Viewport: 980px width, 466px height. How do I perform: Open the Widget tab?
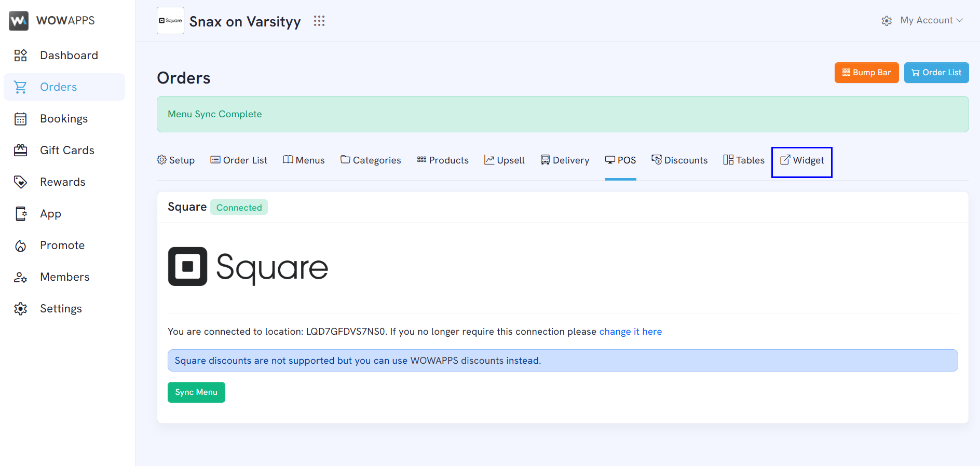pyautogui.click(x=802, y=160)
